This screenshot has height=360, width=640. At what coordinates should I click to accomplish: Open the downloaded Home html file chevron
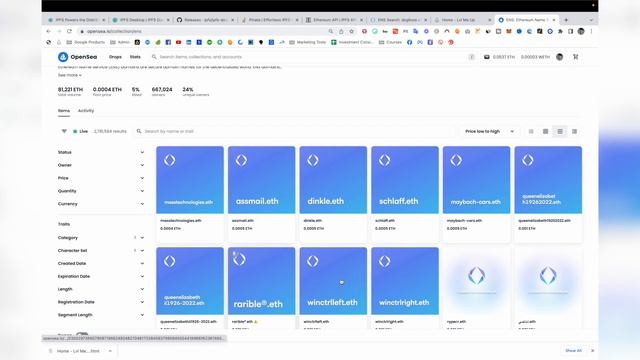(x=110, y=351)
